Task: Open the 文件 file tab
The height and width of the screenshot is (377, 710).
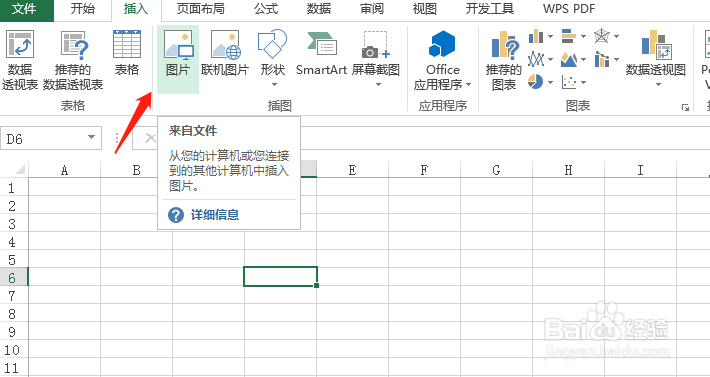Action: 27,10
